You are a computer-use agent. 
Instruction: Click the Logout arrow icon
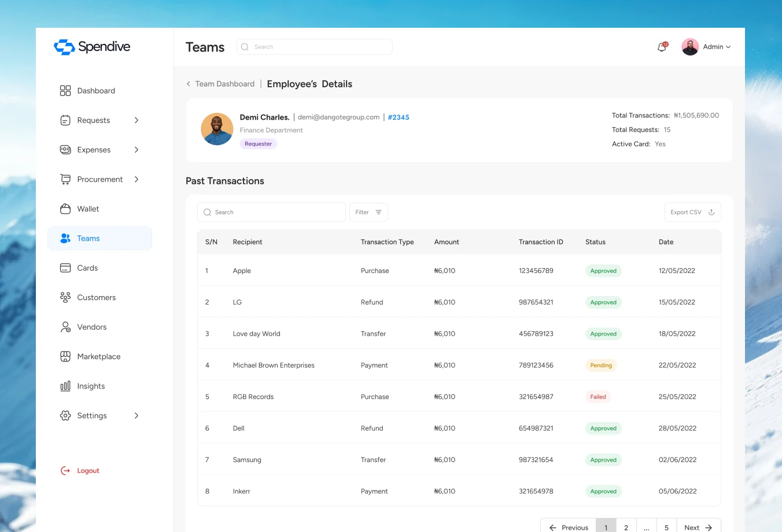pos(65,471)
